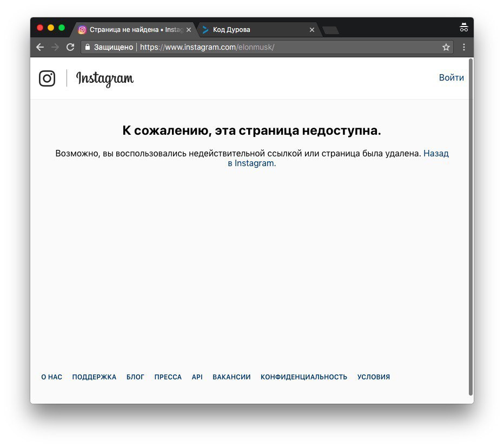504x447 pixels.
Task: Open the Chrome three-dot menu
Action: point(464,47)
